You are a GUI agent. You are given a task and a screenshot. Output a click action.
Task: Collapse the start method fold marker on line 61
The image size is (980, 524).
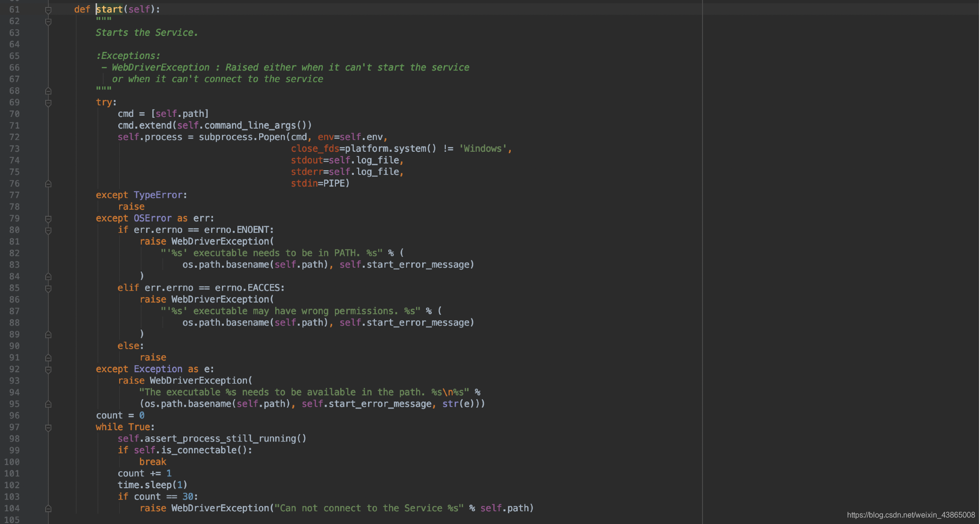[x=48, y=9]
